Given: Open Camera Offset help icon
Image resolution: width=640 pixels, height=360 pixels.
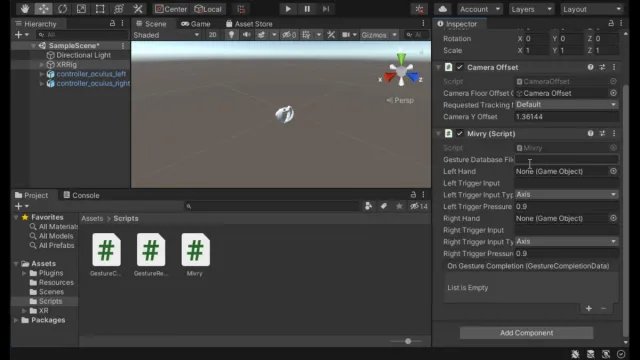Looking at the screenshot, I should [590, 67].
